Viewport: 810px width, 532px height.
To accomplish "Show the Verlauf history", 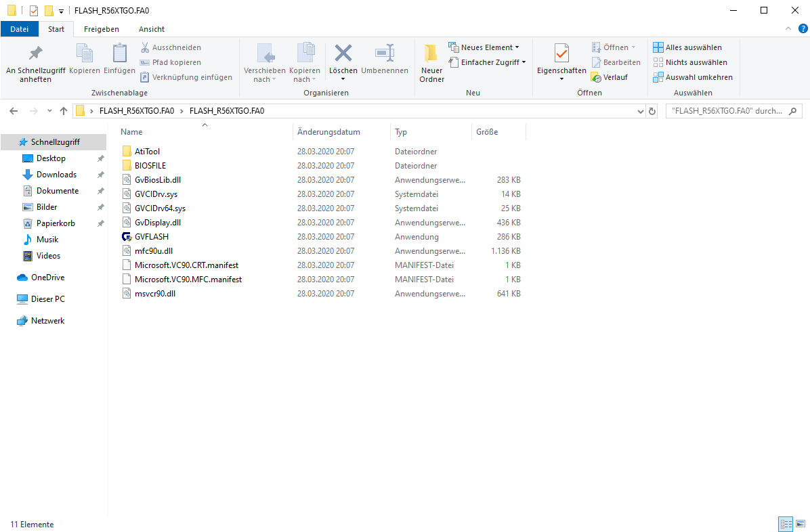I will 610,77.
